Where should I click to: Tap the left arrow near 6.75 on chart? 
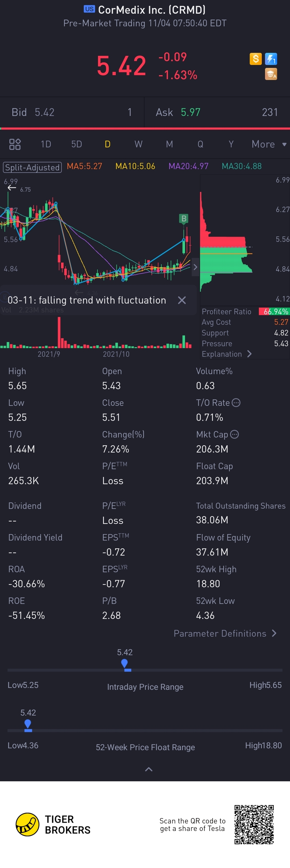click(x=12, y=188)
